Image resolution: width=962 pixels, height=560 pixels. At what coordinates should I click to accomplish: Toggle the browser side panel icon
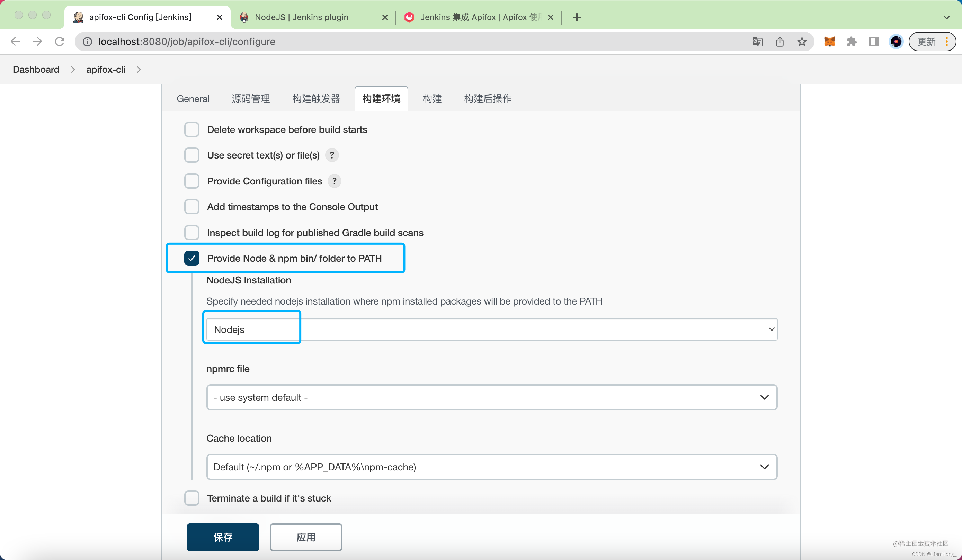click(x=874, y=41)
